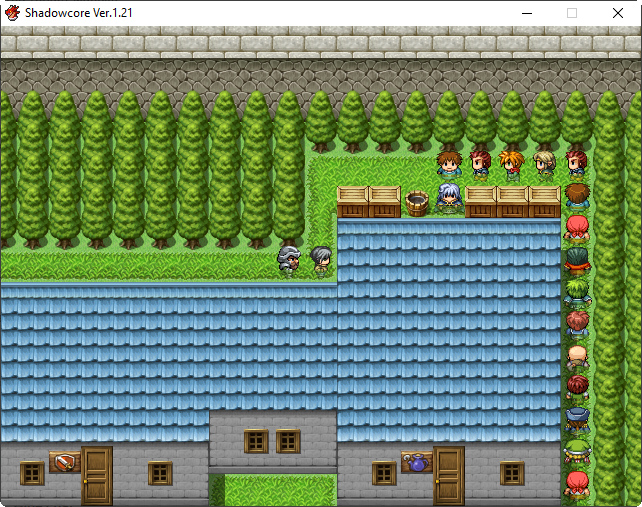Click the silver-haired character behind the crates

(449, 198)
